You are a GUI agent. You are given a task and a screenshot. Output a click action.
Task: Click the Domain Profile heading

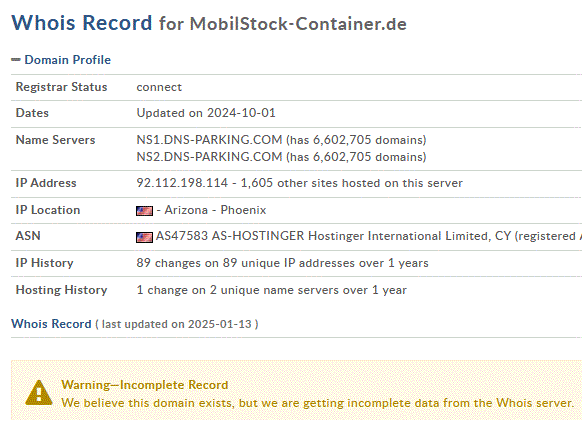point(67,60)
